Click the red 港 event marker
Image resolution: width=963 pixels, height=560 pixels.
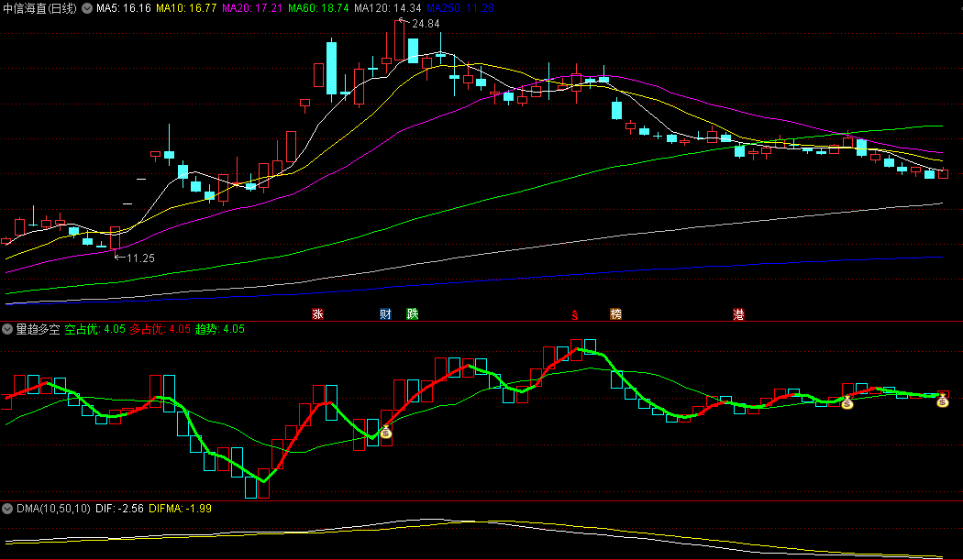pyautogui.click(x=738, y=314)
